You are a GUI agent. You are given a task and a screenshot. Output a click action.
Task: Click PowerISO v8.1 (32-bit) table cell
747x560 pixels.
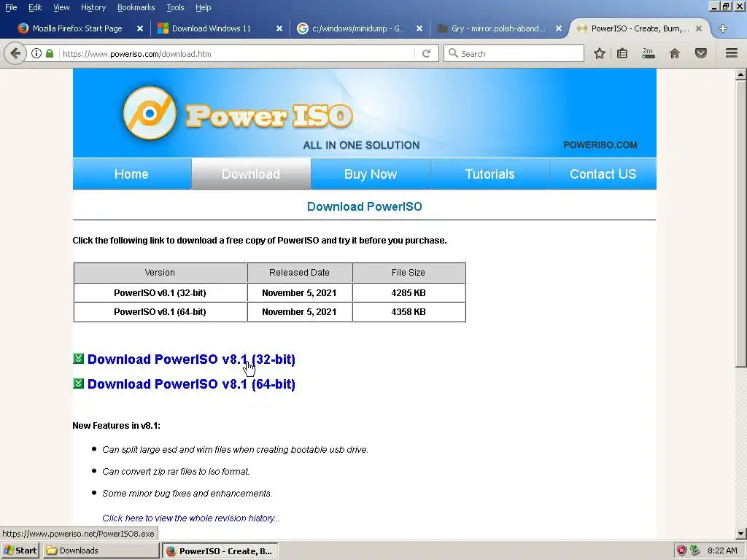tap(160, 293)
